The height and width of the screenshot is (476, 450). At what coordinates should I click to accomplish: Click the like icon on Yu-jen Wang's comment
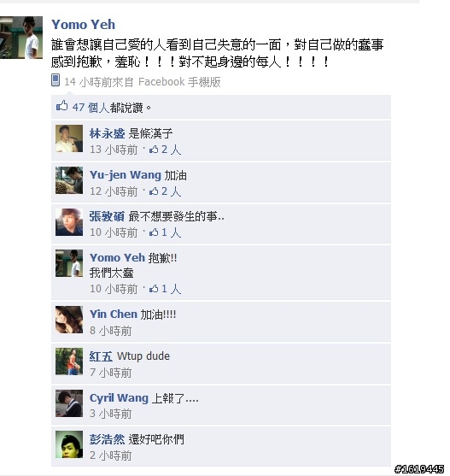pyautogui.click(x=154, y=191)
